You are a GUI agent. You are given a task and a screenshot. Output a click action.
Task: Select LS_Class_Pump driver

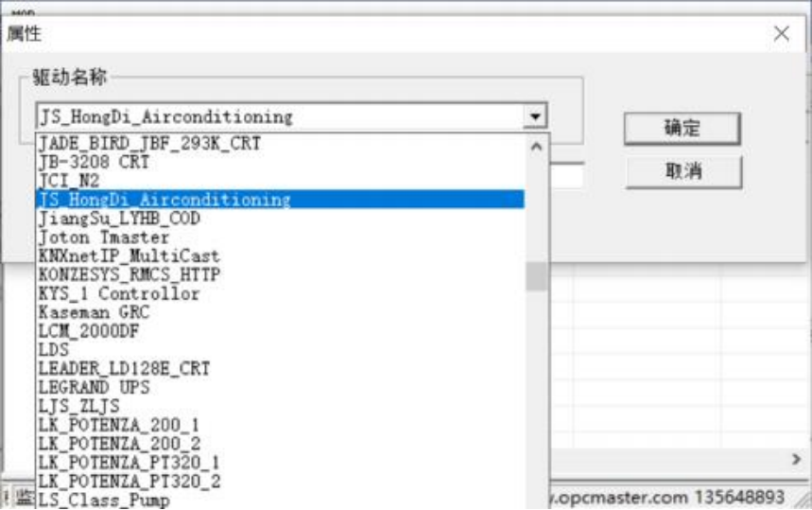(280, 500)
